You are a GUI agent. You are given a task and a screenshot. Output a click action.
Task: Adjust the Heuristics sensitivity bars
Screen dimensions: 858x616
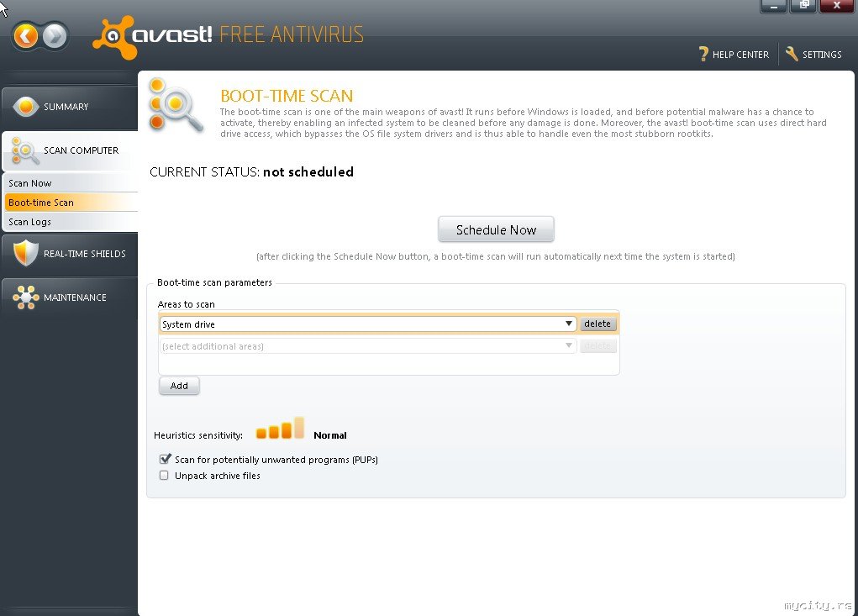pyautogui.click(x=280, y=429)
